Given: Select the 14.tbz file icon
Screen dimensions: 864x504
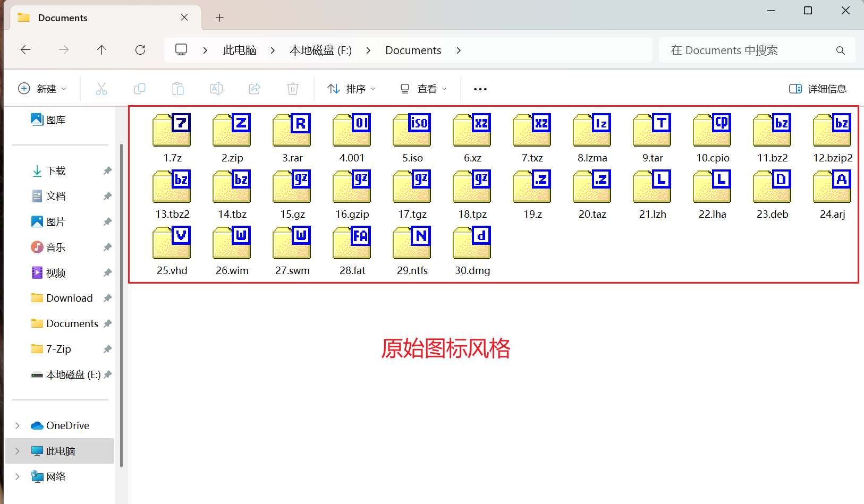Looking at the screenshot, I should pos(232,186).
